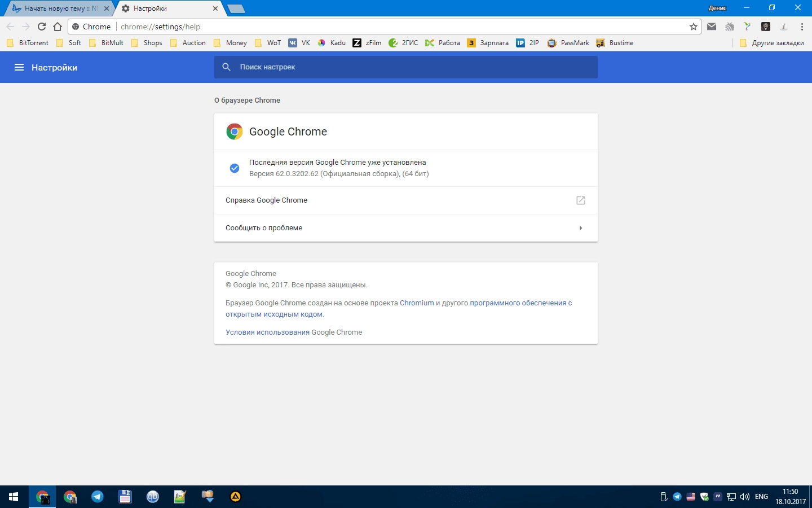Open the Chromium project link
Screen dimensions: 812x508
(417, 303)
